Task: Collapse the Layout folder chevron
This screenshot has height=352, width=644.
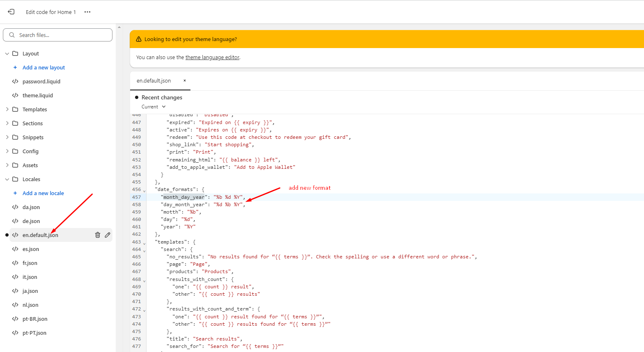Action: pyautogui.click(x=7, y=54)
